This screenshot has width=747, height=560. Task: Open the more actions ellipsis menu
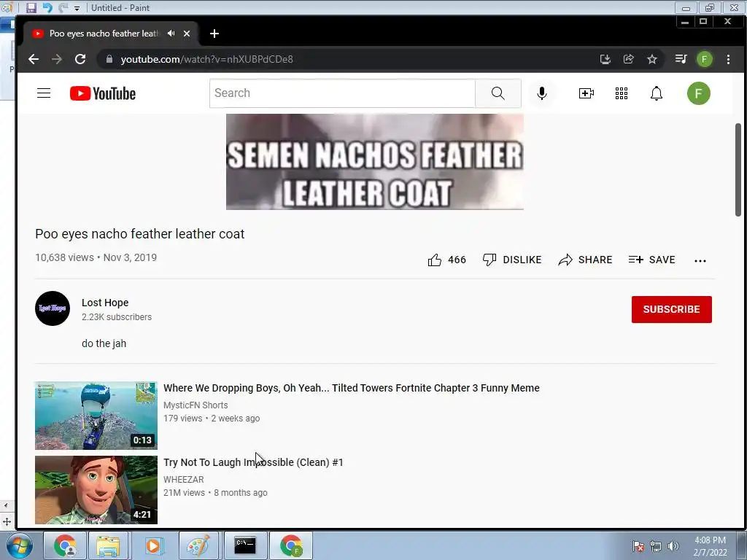700,260
